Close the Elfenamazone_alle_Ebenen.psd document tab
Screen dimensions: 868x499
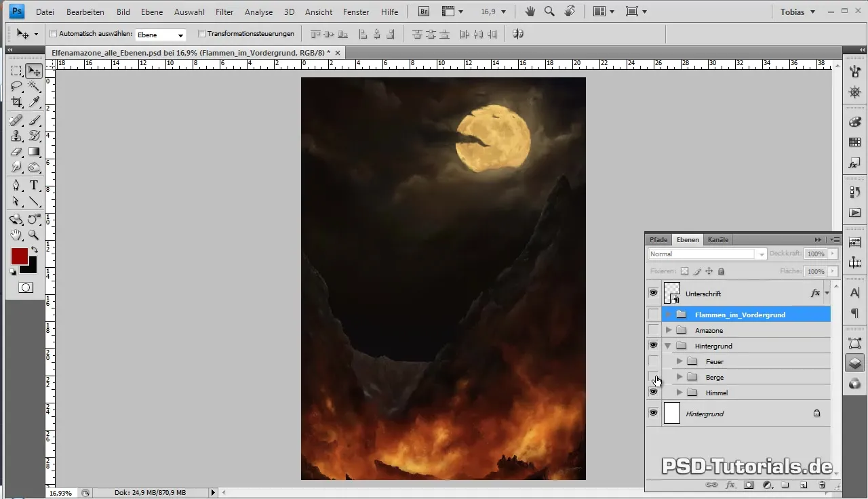click(338, 52)
